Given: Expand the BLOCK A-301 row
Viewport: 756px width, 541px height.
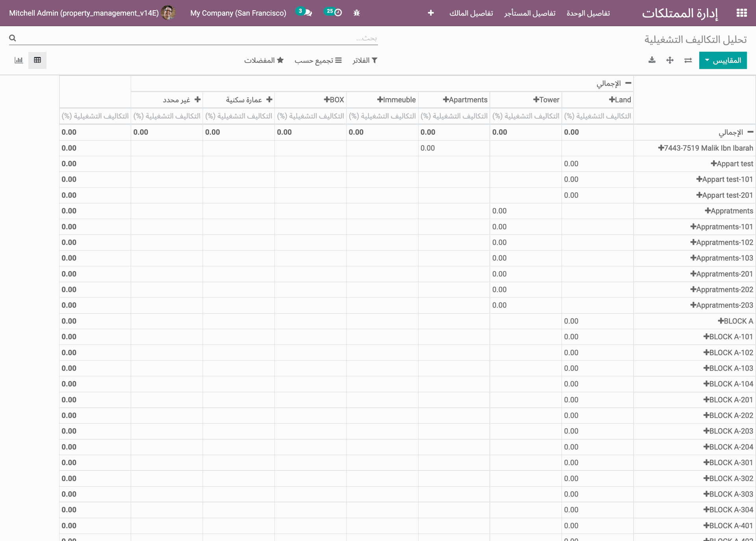Looking at the screenshot, I should pyautogui.click(x=728, y=463).
